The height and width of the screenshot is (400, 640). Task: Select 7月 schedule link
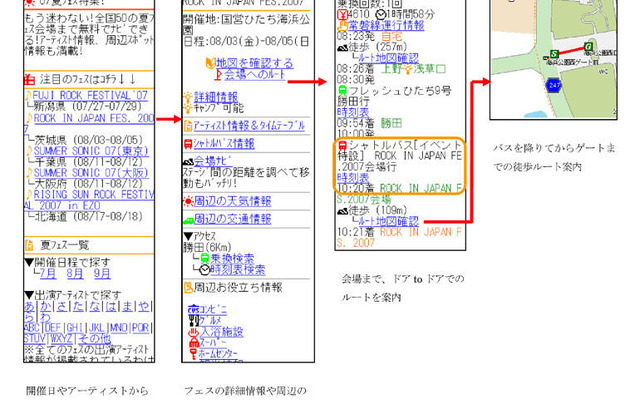click(48, 273)
